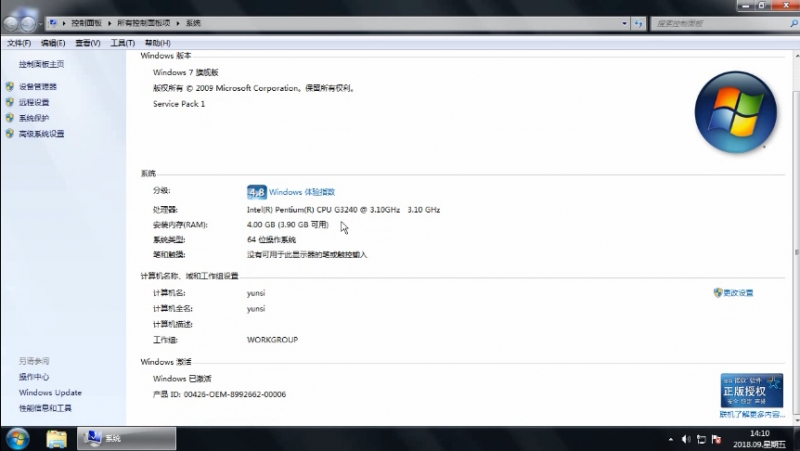800x451 pixels.
Task: Click the network tray icon
Action: pos(702,439)
